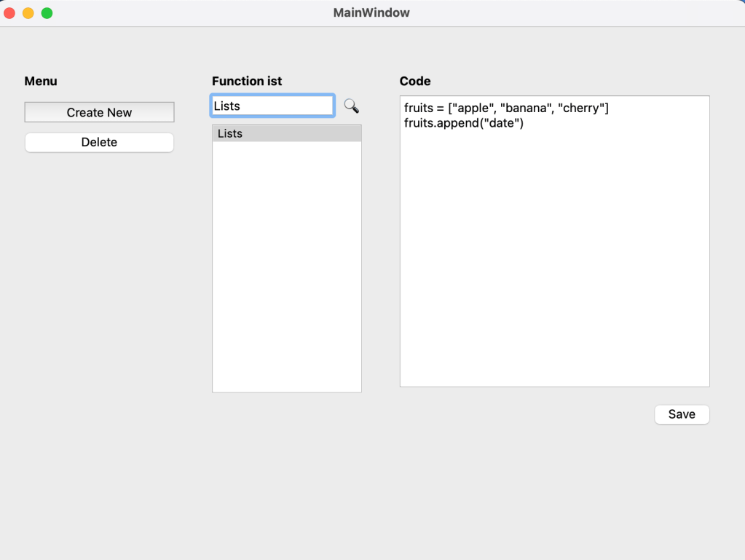745x560 pixels.
Task: Click the "Function ist" heading label
Action: point(247,82)
